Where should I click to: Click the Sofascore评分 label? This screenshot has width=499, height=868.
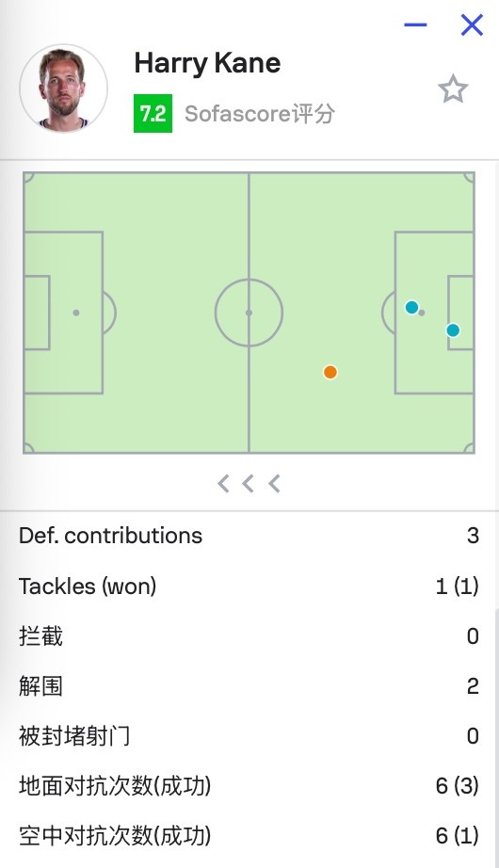[260, 114]
